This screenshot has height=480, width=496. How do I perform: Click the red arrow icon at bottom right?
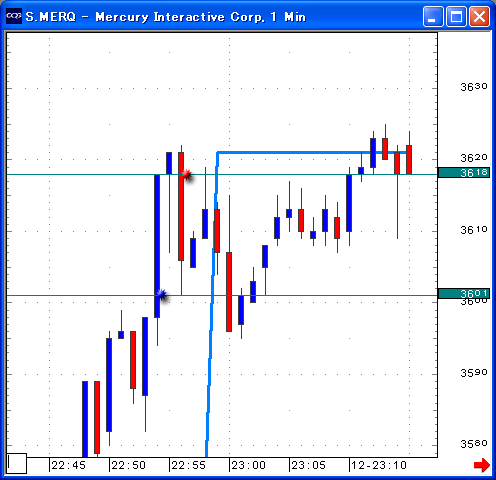(482, 465)
